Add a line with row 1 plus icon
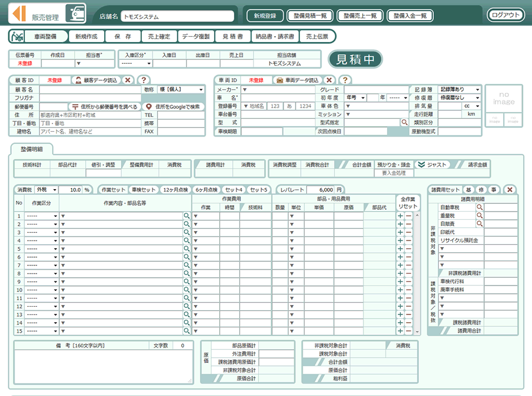532x396 pixels. 400,216
